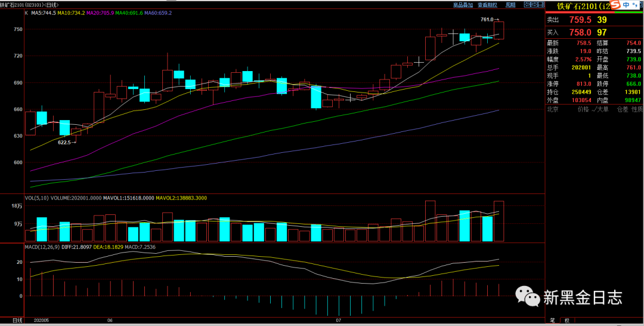This screenshot has width=644, height=326.
Task: Toggle the Sogou punctuation mode icon
Action: coord(634,5)
